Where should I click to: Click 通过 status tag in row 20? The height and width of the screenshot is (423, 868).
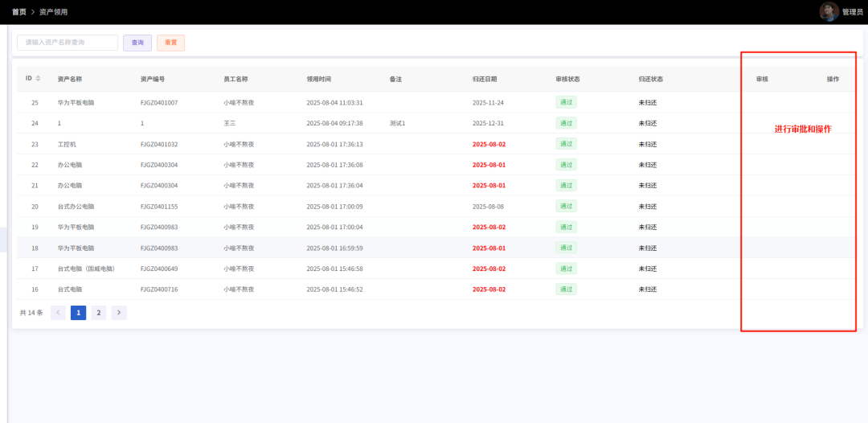click(x=566, y=206)
